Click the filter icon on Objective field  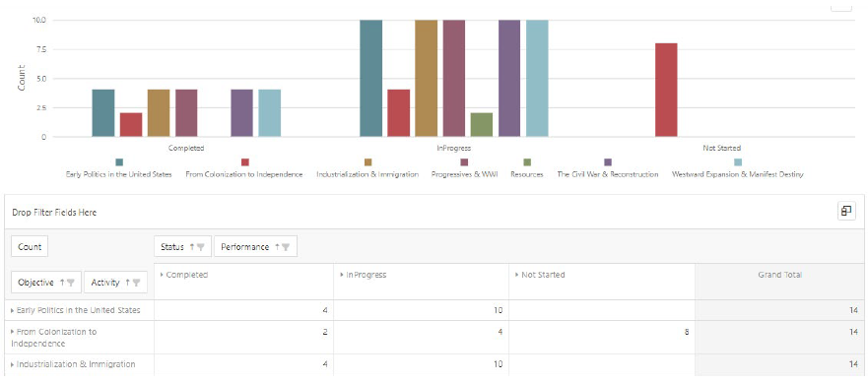[71, 283]
